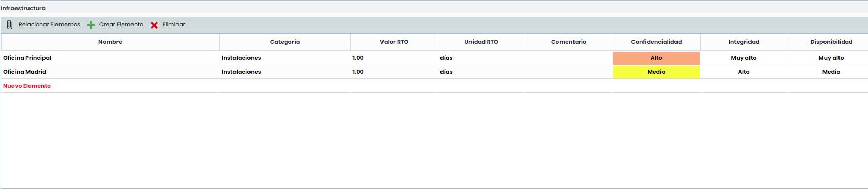Click the paperclip Relacionar Elementos icon
This screenshot has width=868, height=190.
[x=10, y=25]
